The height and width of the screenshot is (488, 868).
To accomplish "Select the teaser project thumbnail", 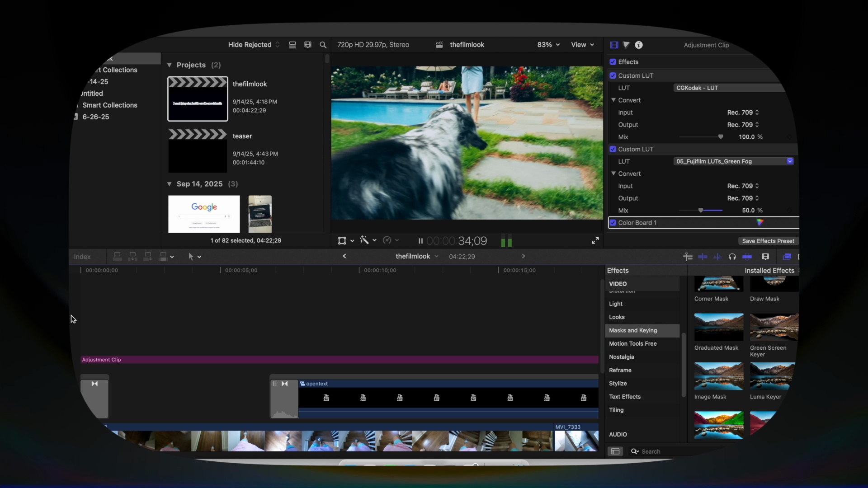I will 198,151.
